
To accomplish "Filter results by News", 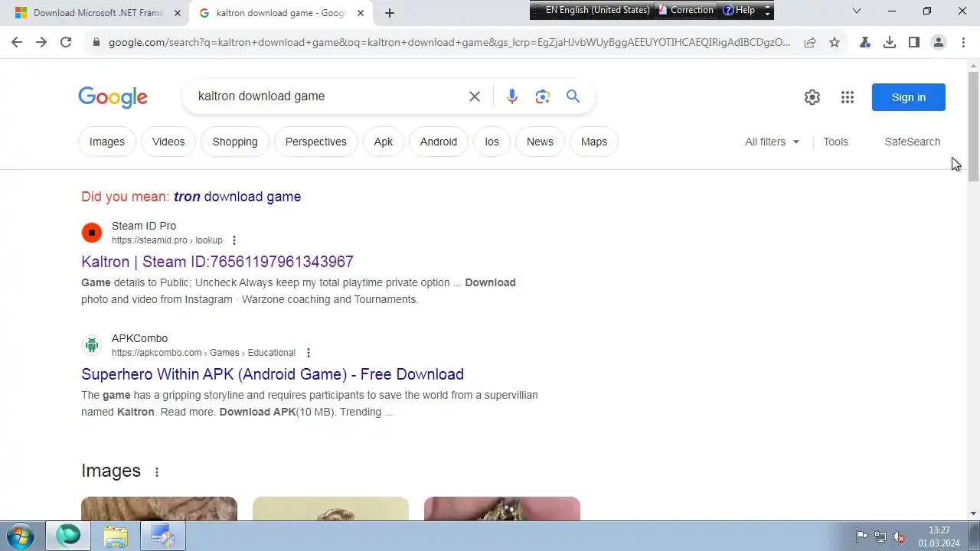I will tap(540, 142).
